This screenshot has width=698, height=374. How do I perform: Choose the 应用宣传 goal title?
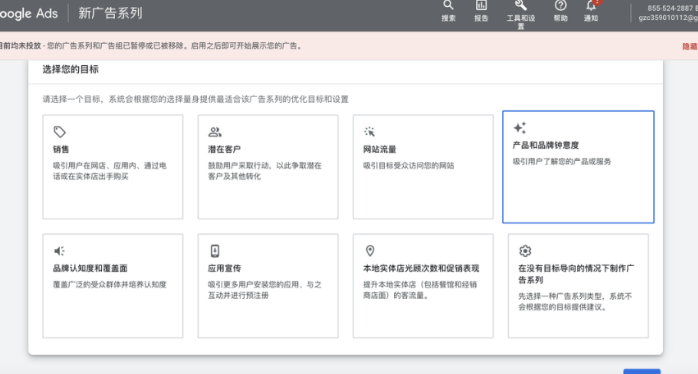tap(224, 268)
